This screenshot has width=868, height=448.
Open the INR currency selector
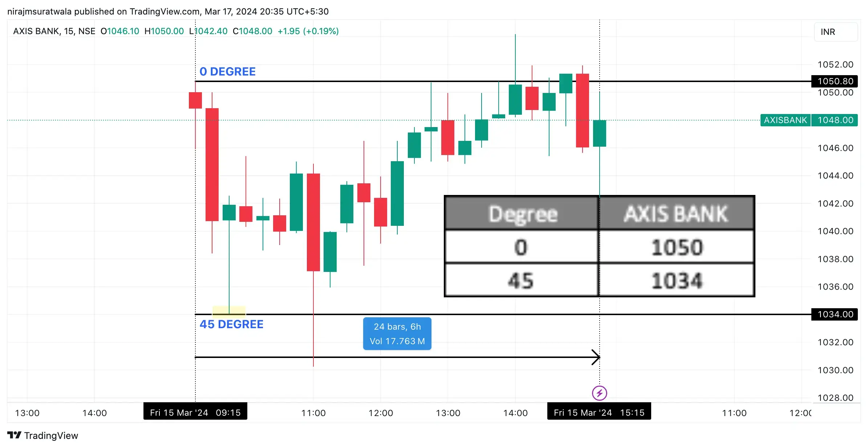(836, 32)
